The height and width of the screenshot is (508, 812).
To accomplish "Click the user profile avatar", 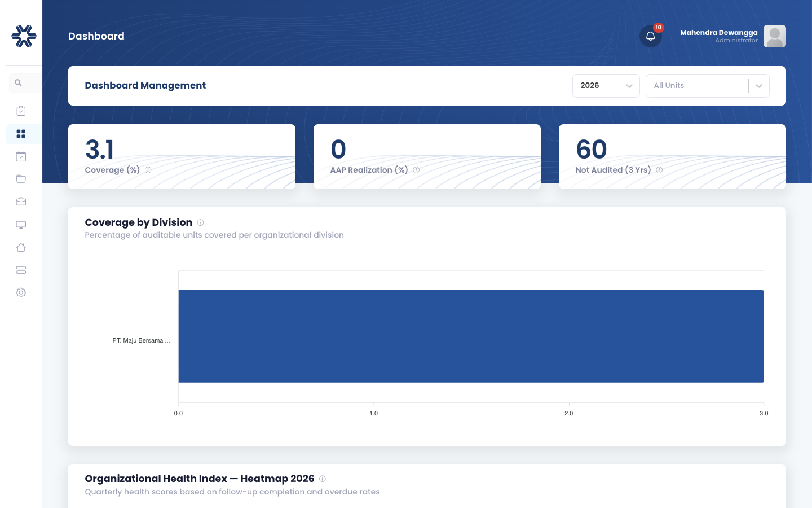I will (x=775, y=36).
